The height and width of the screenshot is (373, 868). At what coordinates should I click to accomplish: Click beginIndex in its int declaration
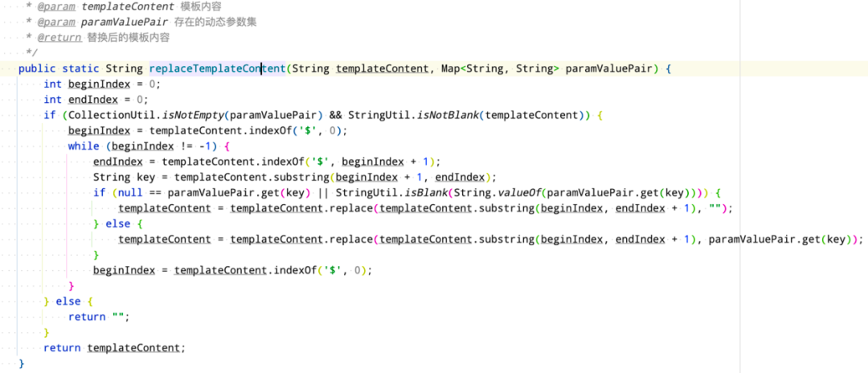point(99,84)
